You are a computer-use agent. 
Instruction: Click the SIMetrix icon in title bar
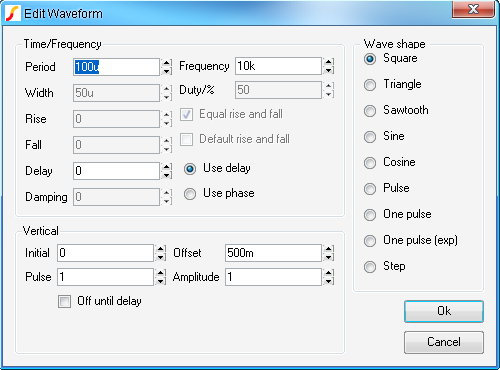point(13,14)
